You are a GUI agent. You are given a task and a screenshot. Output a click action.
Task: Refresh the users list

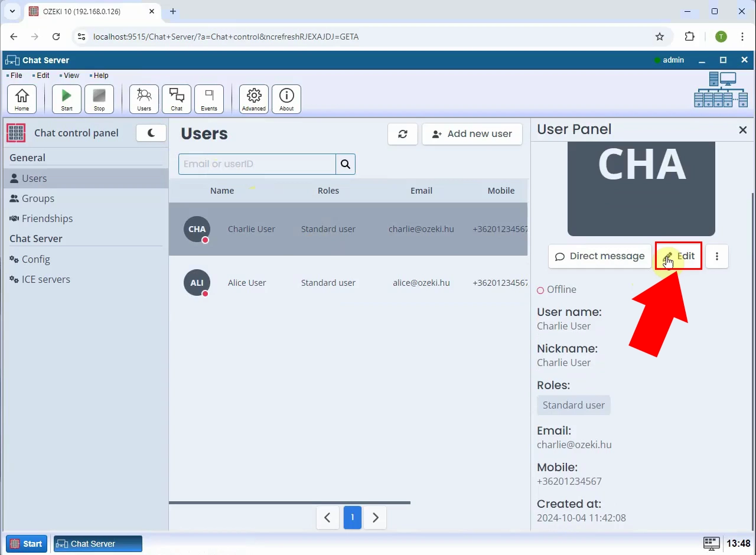[403, 134]
